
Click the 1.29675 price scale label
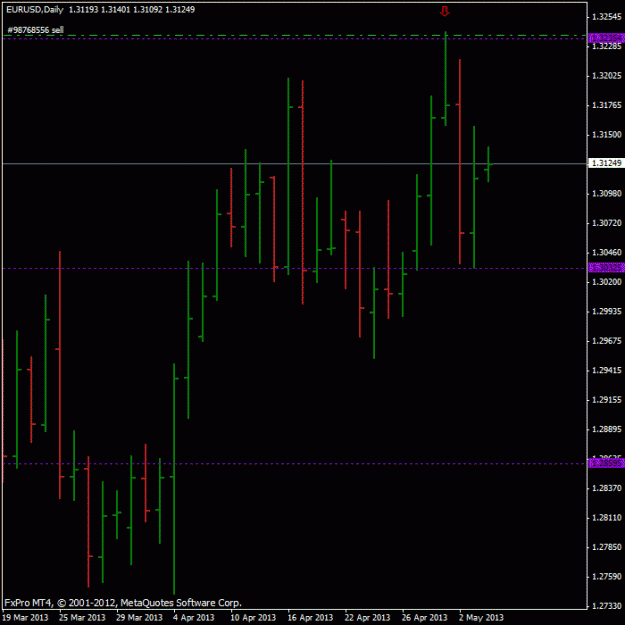(607, 341)
